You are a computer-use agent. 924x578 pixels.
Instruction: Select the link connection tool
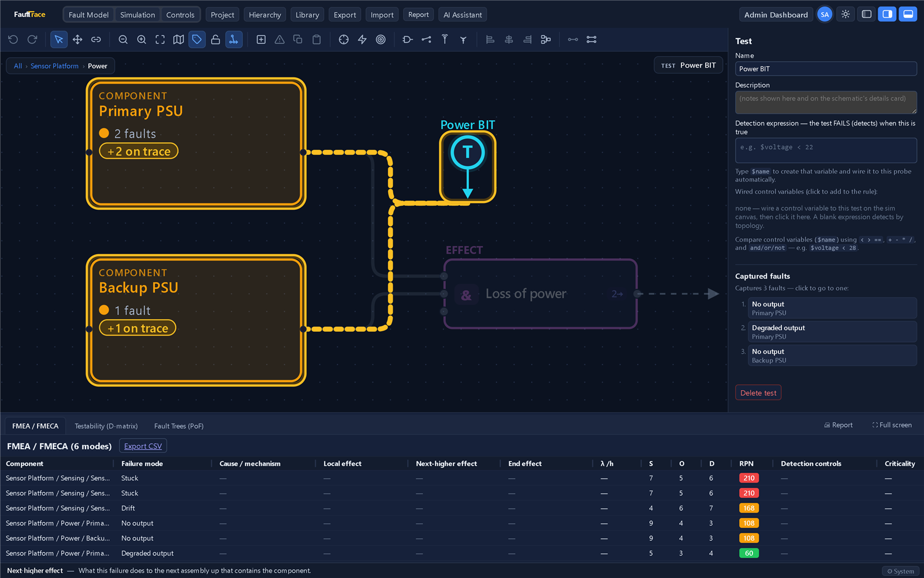[x=96, y=39]
